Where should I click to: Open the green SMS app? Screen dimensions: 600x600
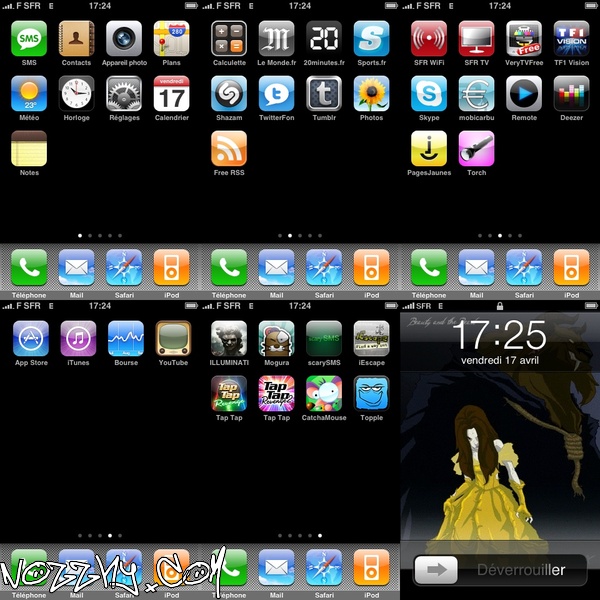29,39
